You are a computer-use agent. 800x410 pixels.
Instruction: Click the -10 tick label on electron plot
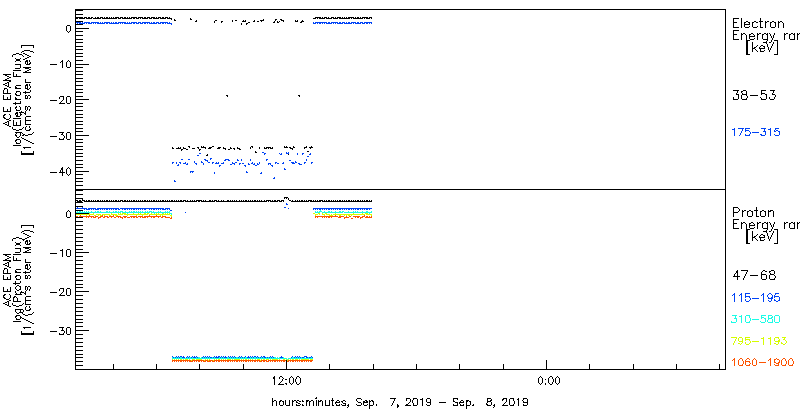[x=60, y=64]
